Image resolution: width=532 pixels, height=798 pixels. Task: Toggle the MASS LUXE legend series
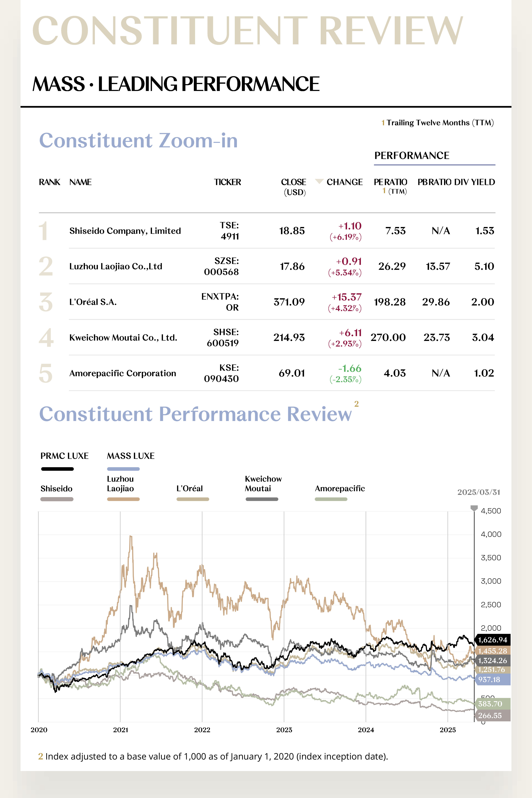tap(123, 469)
